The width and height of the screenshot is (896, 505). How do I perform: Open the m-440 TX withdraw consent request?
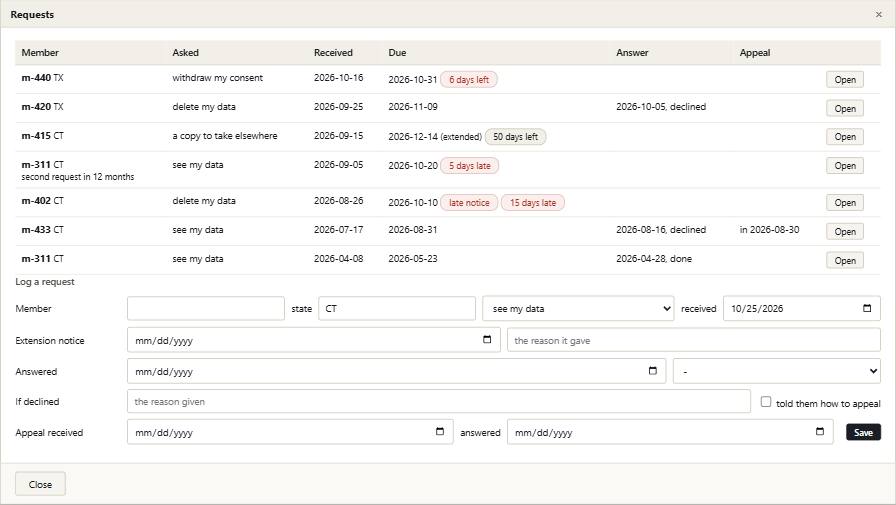tap(845, 79)
